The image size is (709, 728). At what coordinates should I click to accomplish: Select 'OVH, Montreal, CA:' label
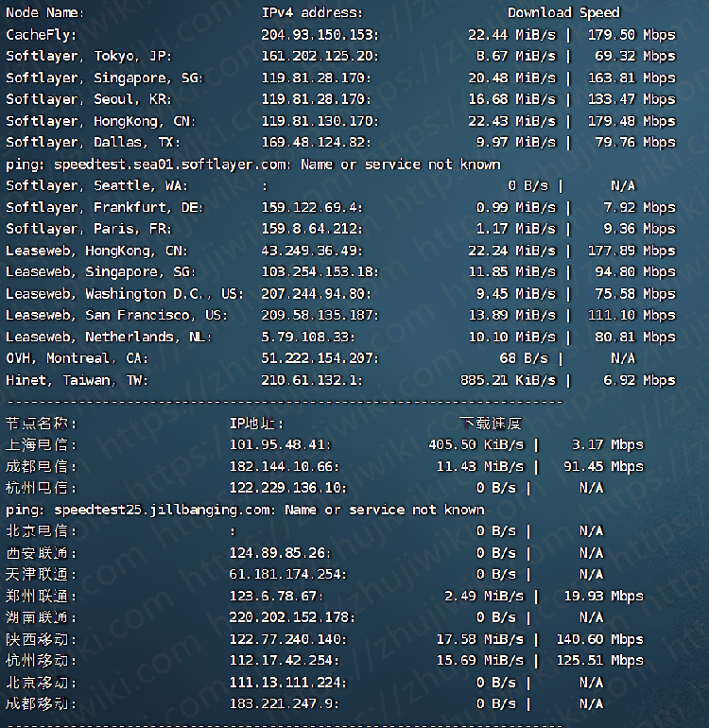(78, 358)
